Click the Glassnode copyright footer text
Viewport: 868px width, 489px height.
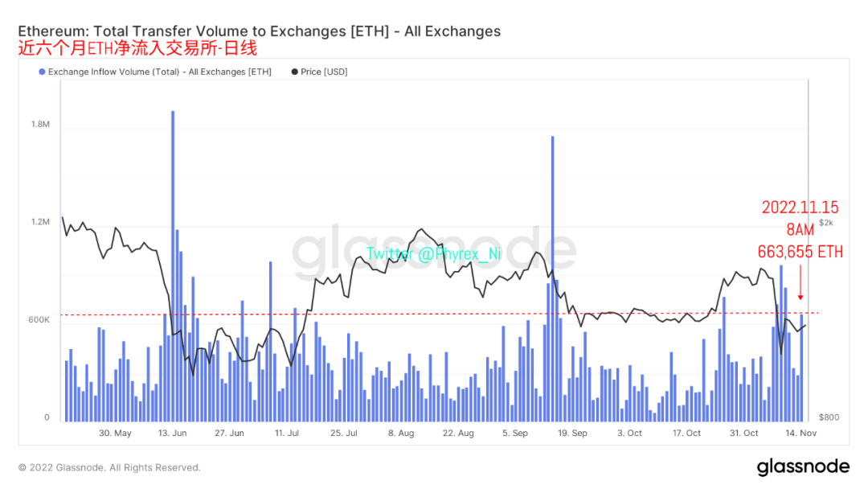click(109, 468)
